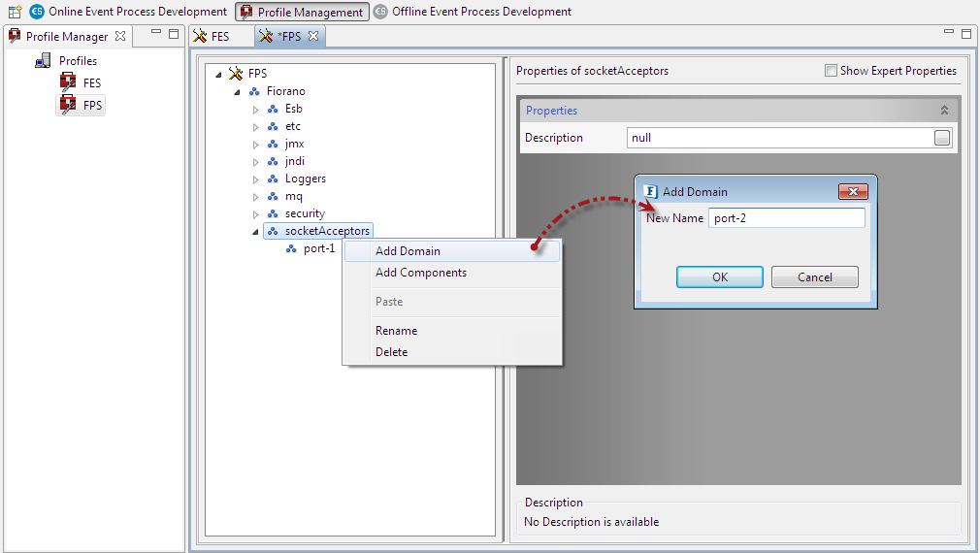980x553 pixels.
Task: Maximize the editor area
Action: [966, 34]
